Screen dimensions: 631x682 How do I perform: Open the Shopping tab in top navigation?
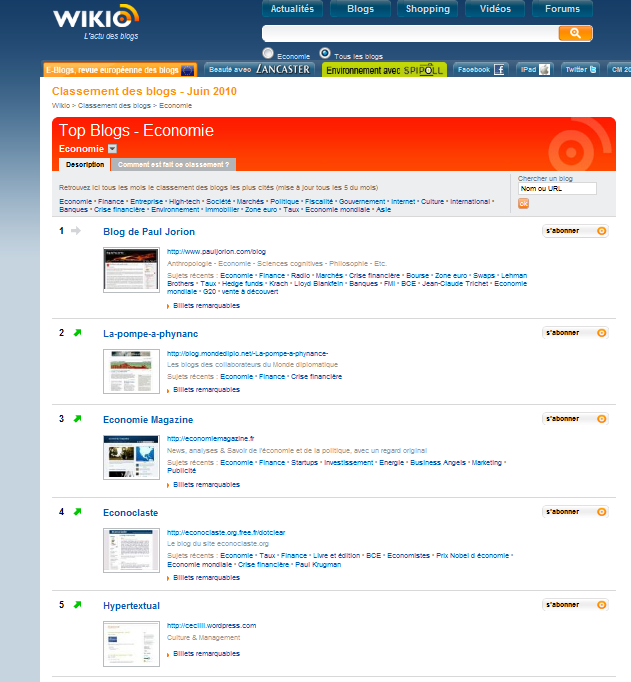(x=428, y=9)
